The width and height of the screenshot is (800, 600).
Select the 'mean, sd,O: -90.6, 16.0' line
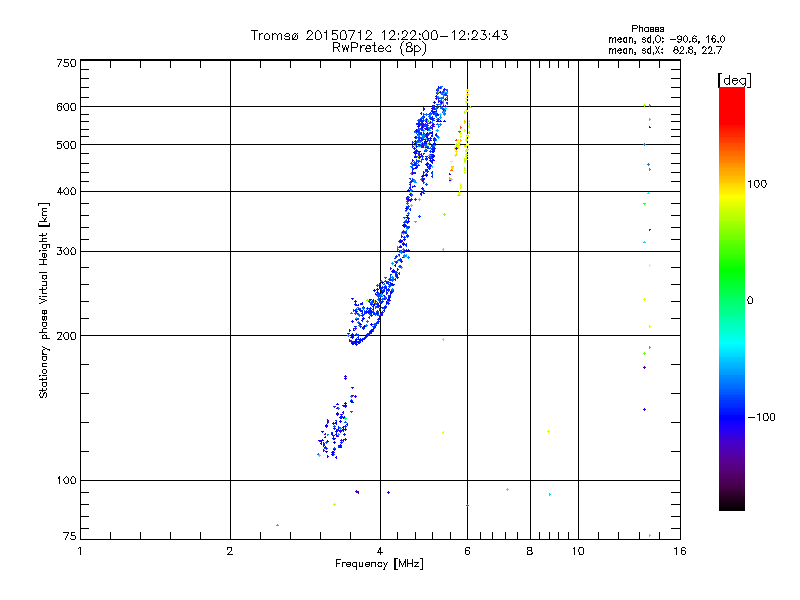(x=666, y=39)
